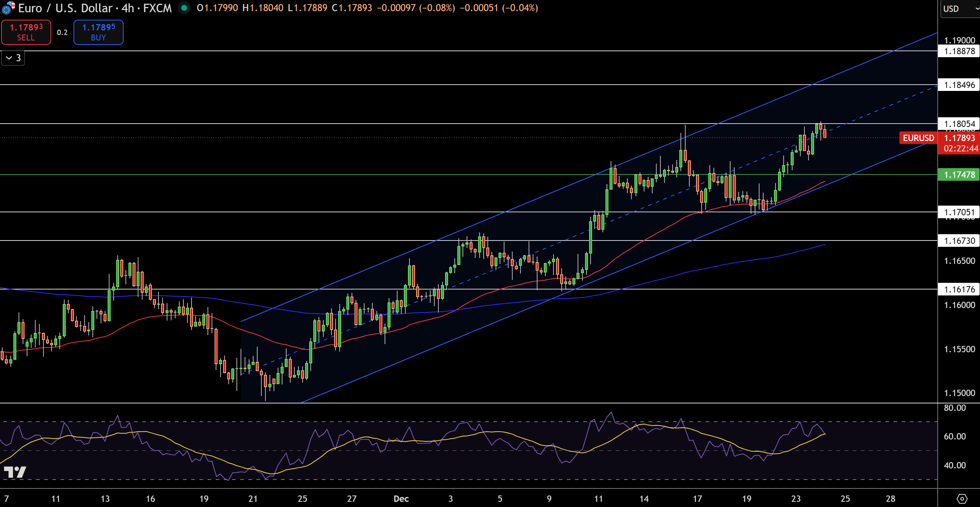Click the C1.17893 close value in header
The width and height of the screenshot is (980, 507).
coord(352,7)
